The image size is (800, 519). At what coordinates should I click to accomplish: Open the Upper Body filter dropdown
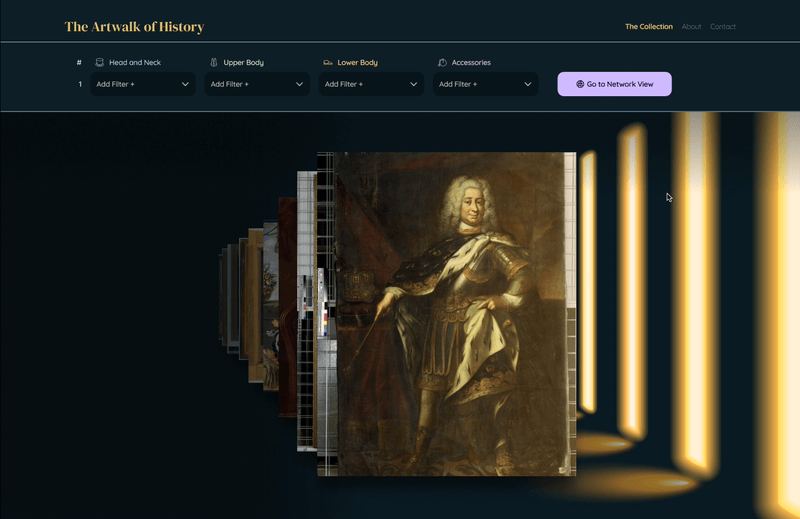[256, 84]
